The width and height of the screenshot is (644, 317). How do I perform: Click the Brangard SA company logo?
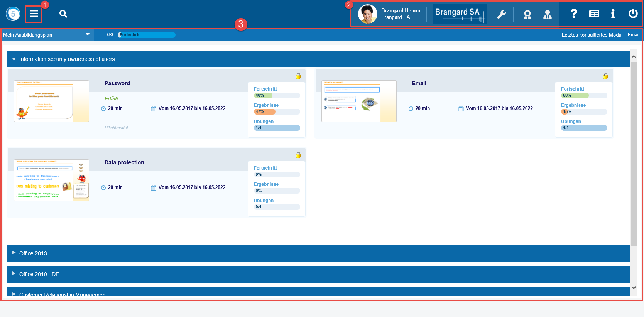460,14
